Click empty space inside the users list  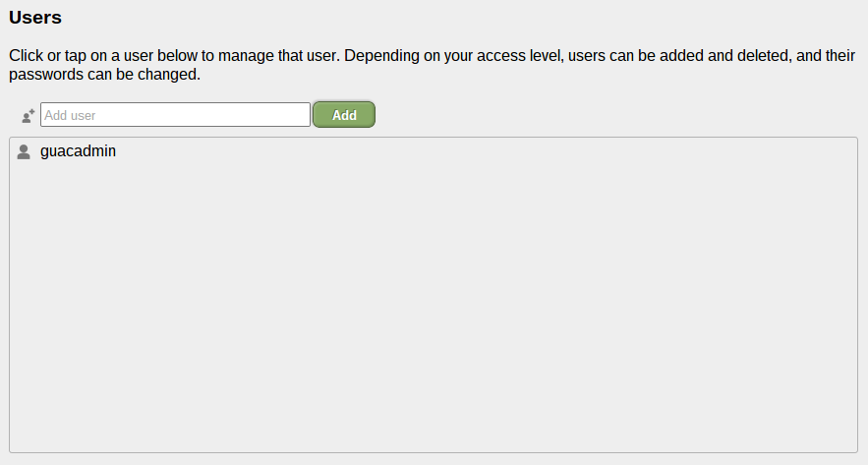tap(433, 295)
